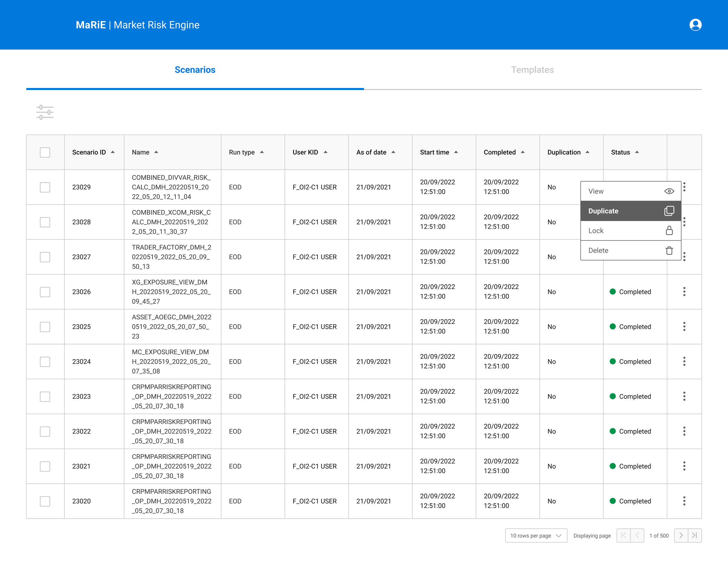Sort by Scenario ID column arrow
This screenshot has width=728, height=577.
coord(113,152)
